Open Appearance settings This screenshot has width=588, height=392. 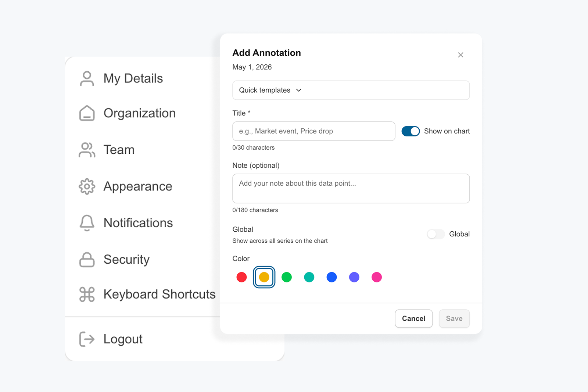(138, 186)
